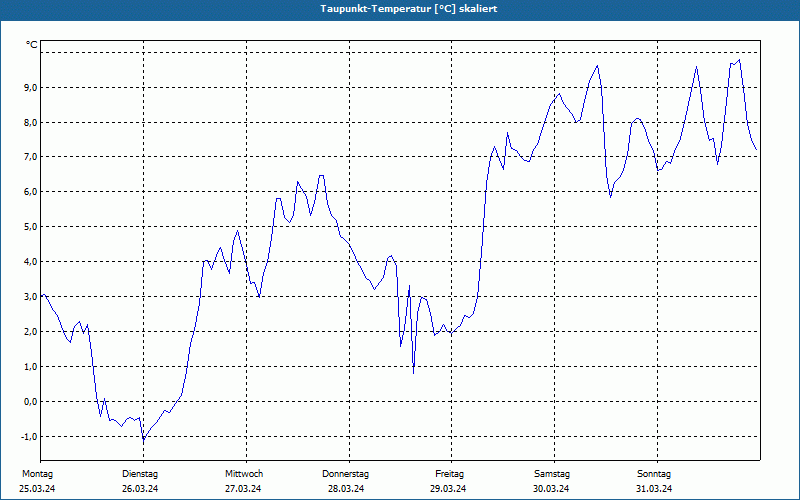This screenshot has width=800, height=500.
Task: Click the 28.03.24 date label
Action: [346, 489]
